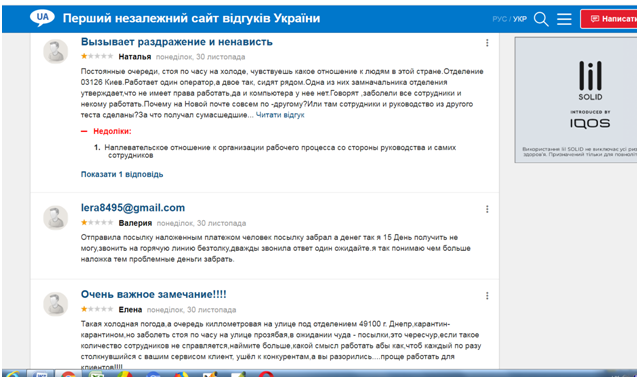Image resolution: width=639 pixels, height=379 pixels.
Task: Click the lil SOLID IQOS advertisement
Action: click(x=576, y=100)
